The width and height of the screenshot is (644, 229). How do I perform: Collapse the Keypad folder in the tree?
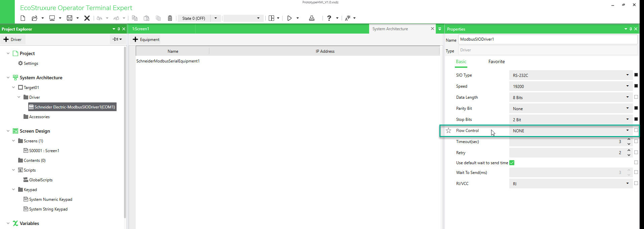pos(13,189)
